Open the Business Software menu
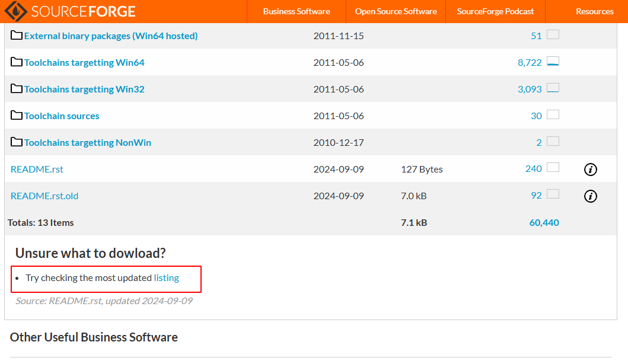This screenshot has height=364, width=628. tap(297, 11)
